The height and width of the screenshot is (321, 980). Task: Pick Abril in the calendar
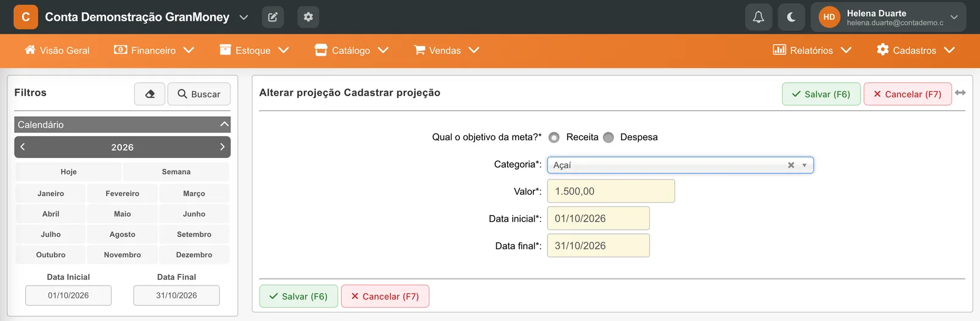tap(51, 214)
